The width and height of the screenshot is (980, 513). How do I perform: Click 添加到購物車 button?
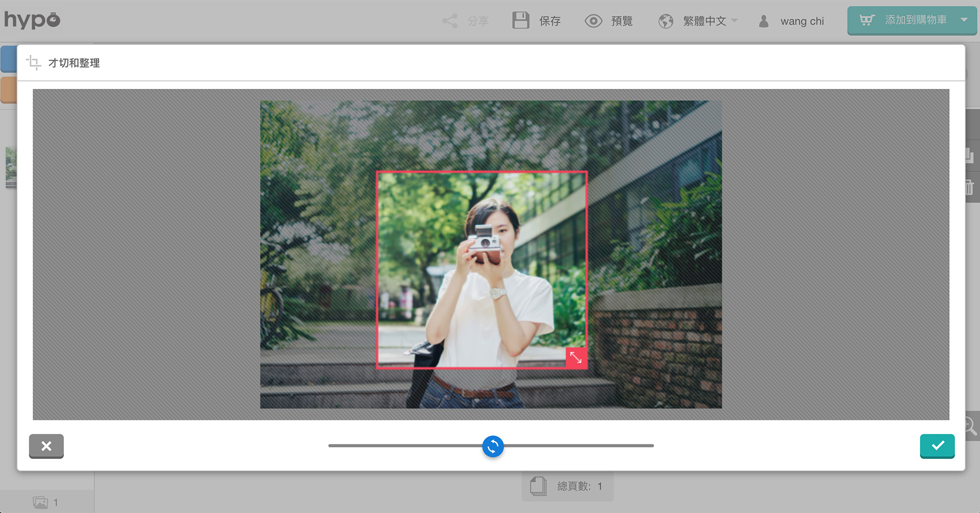click(x=915, y=21)
